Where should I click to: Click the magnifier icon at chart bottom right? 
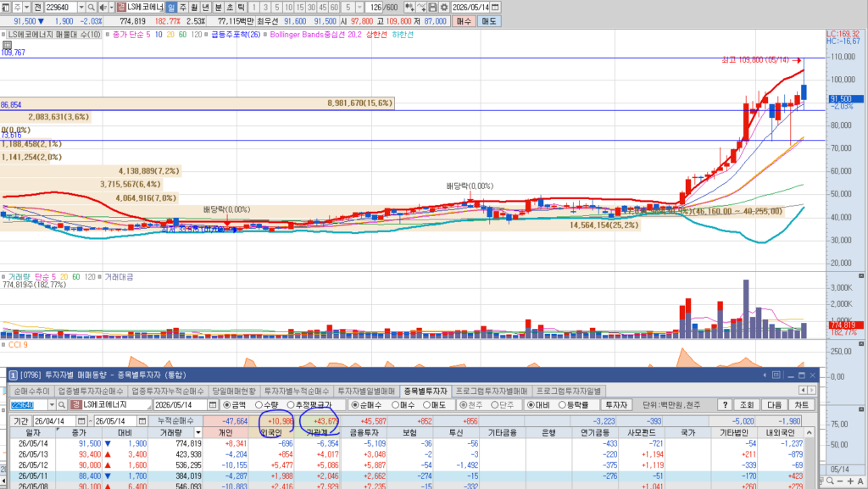(x=830, y=481)
